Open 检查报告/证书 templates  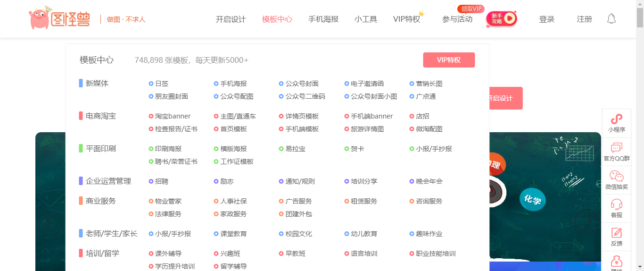[x=176, y=129]
